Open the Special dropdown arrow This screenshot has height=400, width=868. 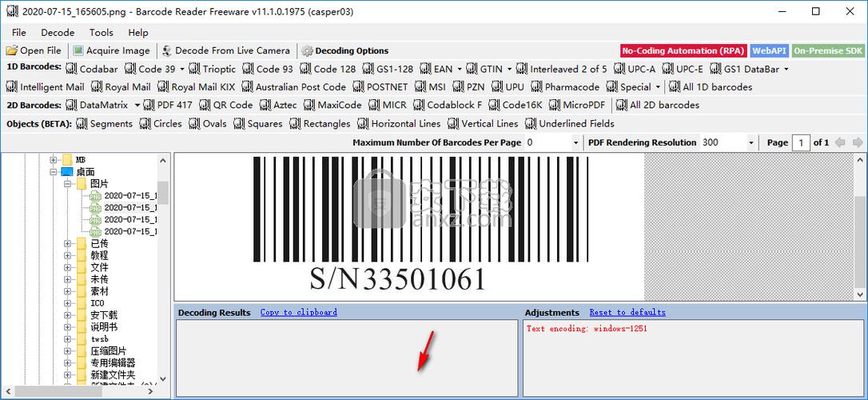coord(658,87)
